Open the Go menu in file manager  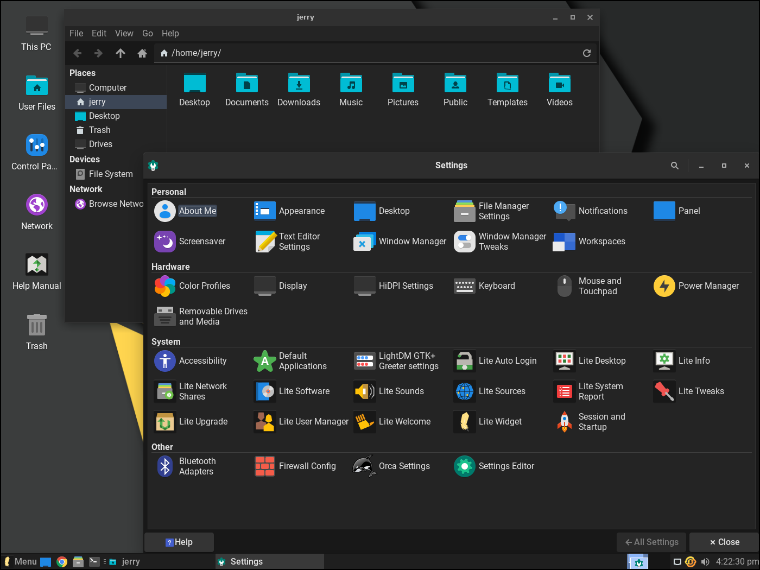click(x=148, y=33)
